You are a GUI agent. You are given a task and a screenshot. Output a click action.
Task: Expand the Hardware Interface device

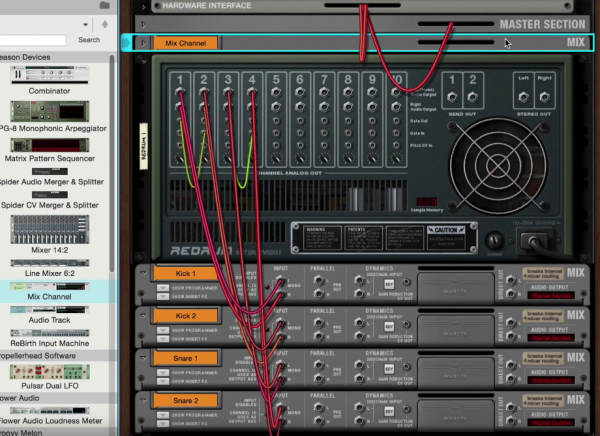pos(144,7)
